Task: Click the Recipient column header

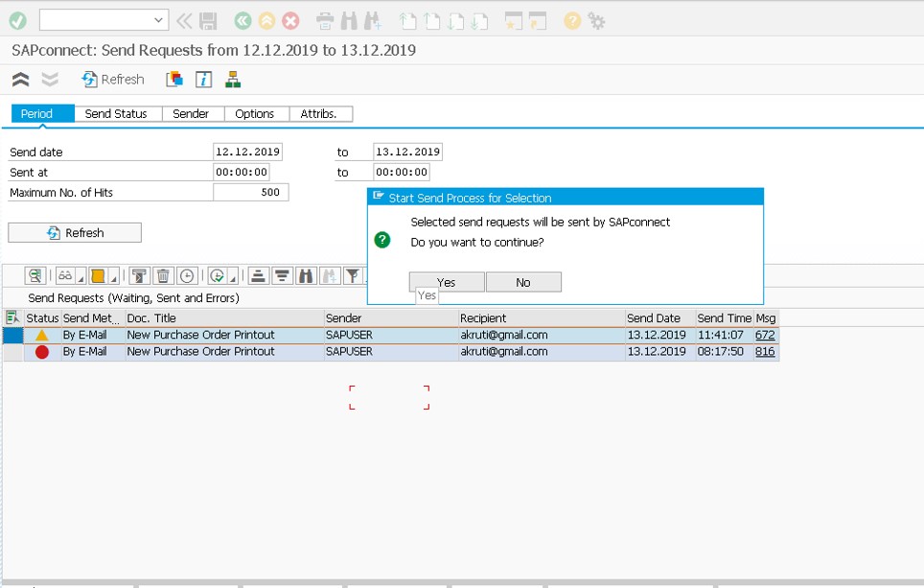Action: pyautogui.click(x=542, y=318)
